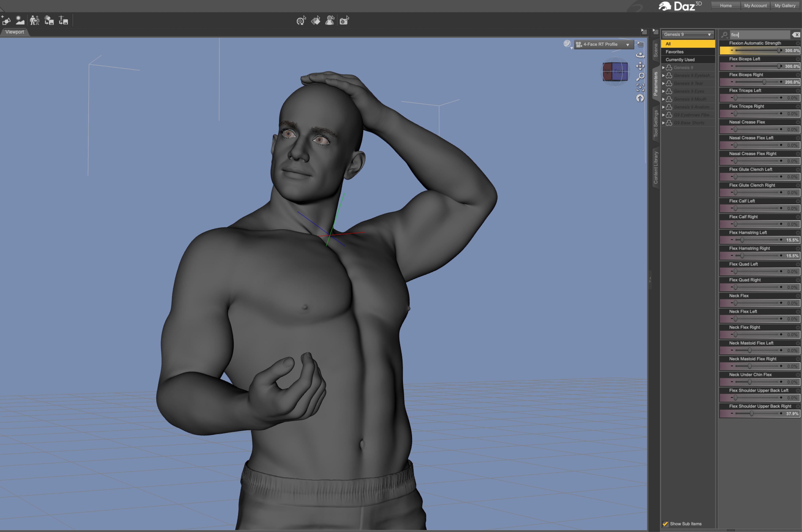Click the frame selection icon in the viewport
This screenshot has width=802, height=532.
coord(640,88)
